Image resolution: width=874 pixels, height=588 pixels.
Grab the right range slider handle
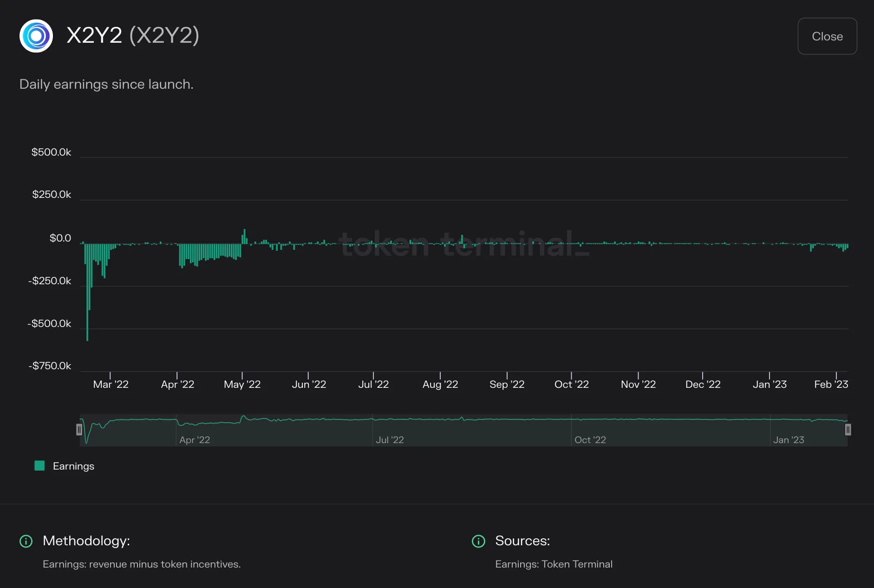[x=848, y=430]
